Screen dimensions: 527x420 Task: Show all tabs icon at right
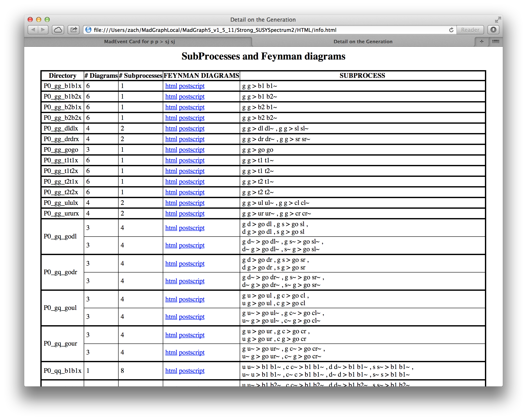pos(496,42)
